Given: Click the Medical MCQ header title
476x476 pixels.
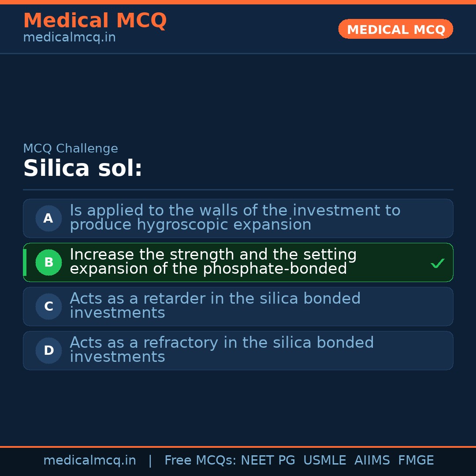Looking at the screenshot, I should tap(95, 20).
